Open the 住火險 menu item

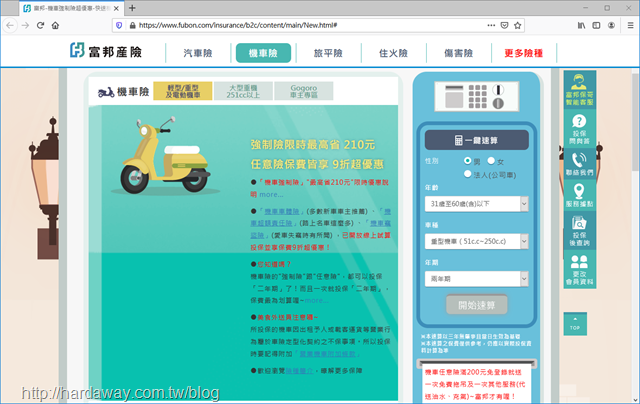[x=393, y=53]
